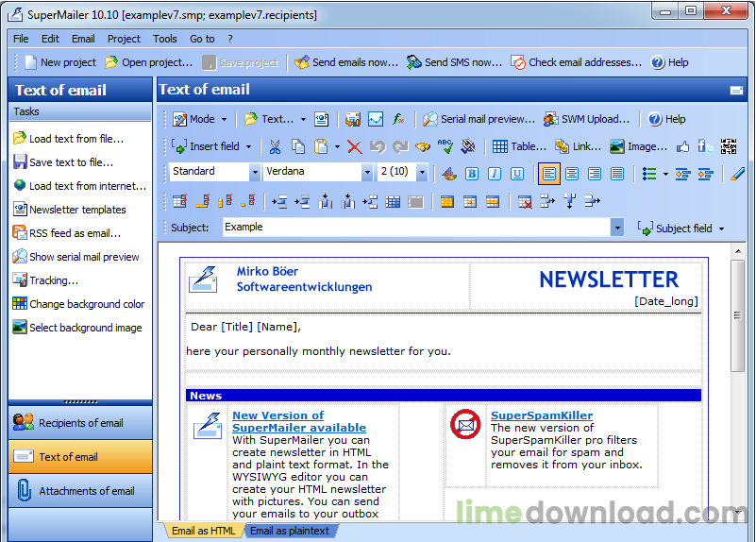Screen dimensions: 756x542
Task: Click Tracking... task
Action: point(46,280)
